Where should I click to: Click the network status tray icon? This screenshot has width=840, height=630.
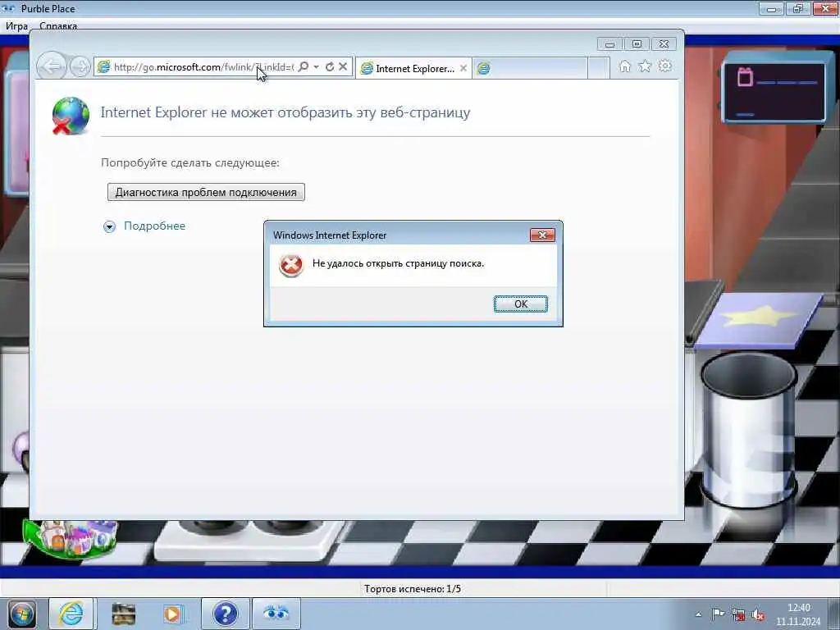(x=738, y=615)
